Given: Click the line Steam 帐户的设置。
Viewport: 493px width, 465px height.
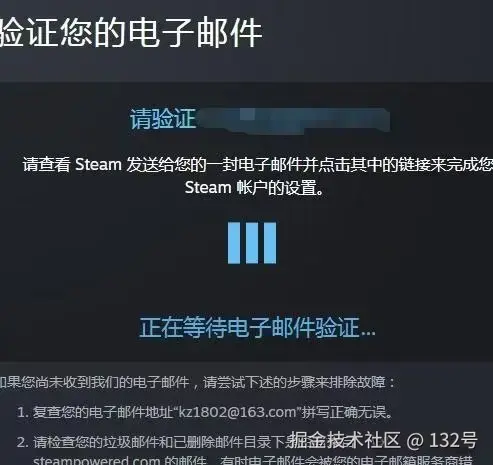Looking at the screenshot, I should (x=254, y=187).
